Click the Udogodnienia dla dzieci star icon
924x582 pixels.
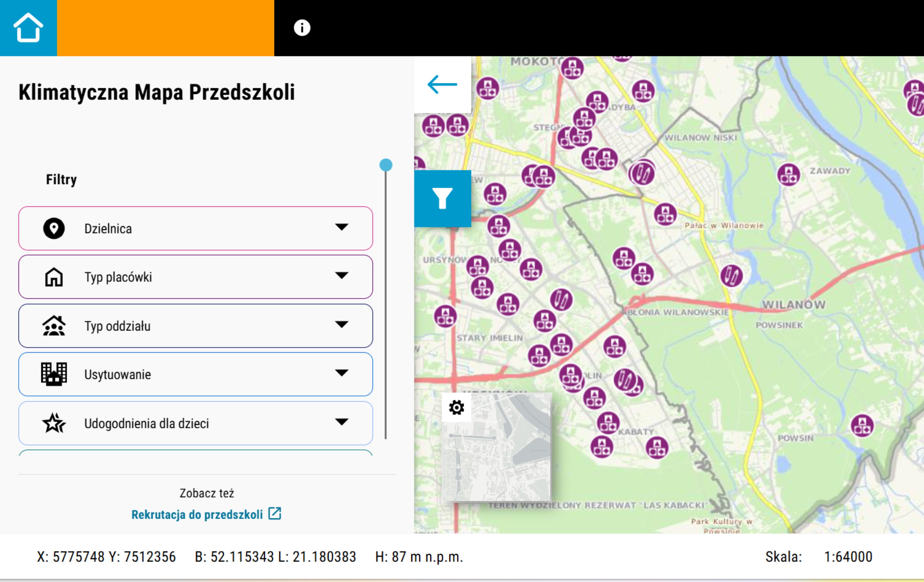coord(54,423)
